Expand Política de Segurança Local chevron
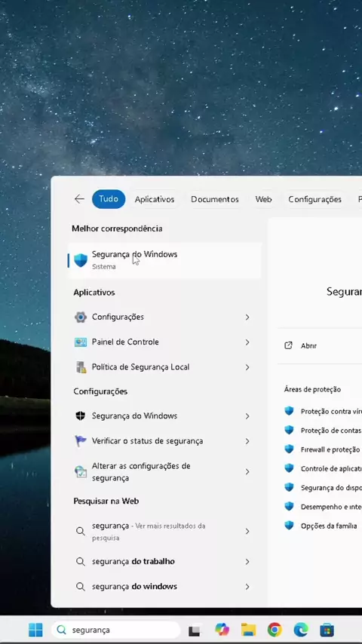Image resolution: width=362 pixels, height=644 pixels. (247, 367)
